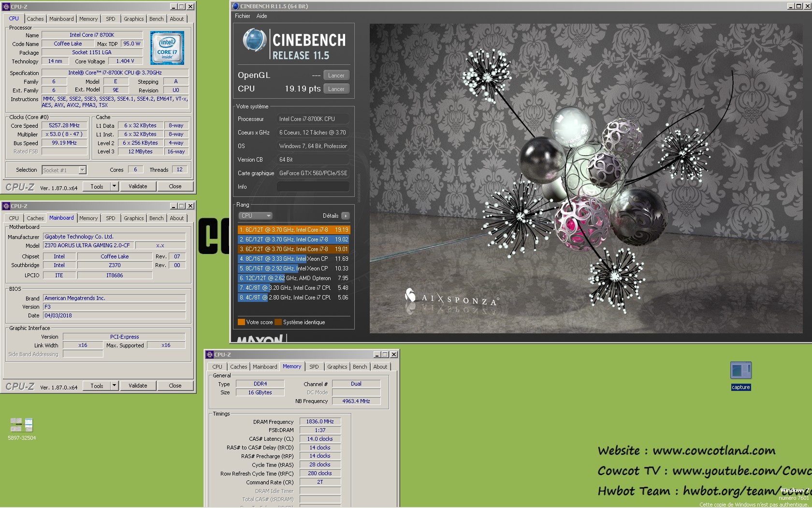812x508 pixels.
Task: Click the NB Frequency value 4963.4 MHz
Action: pyautogui.click(x=356, y=401)
